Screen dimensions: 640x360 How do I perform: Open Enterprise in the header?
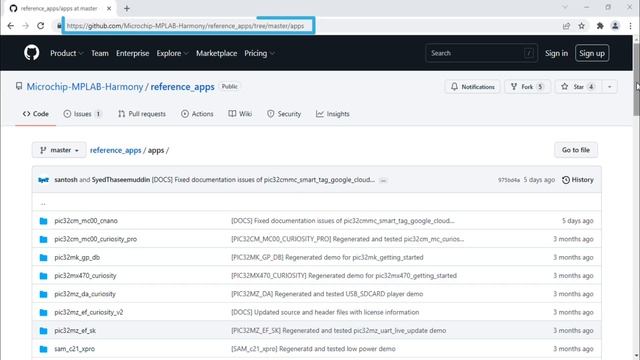tap(133, 53)
